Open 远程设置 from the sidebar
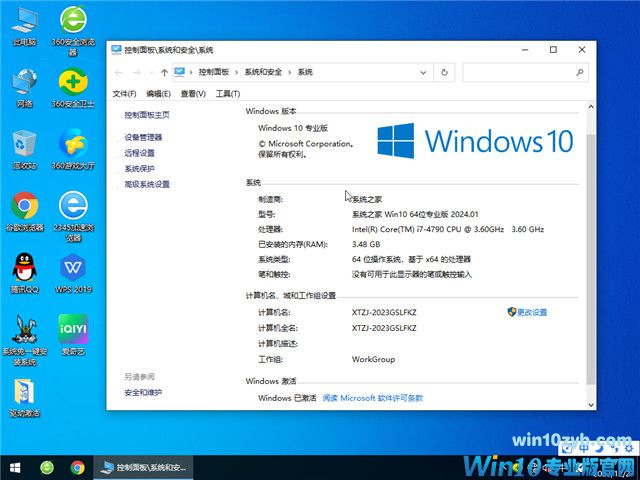This screenshot has height=480, width=640. tap(140, 153)
